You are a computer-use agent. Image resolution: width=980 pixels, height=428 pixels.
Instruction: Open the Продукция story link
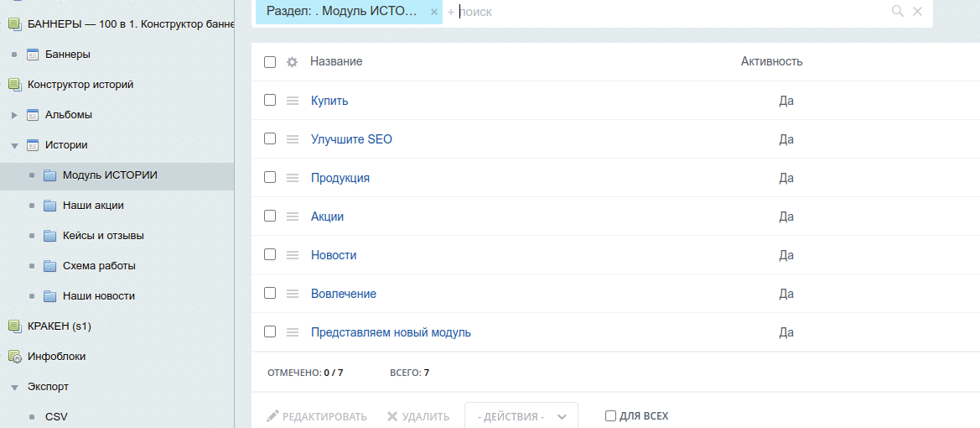(x=340, y=178)
